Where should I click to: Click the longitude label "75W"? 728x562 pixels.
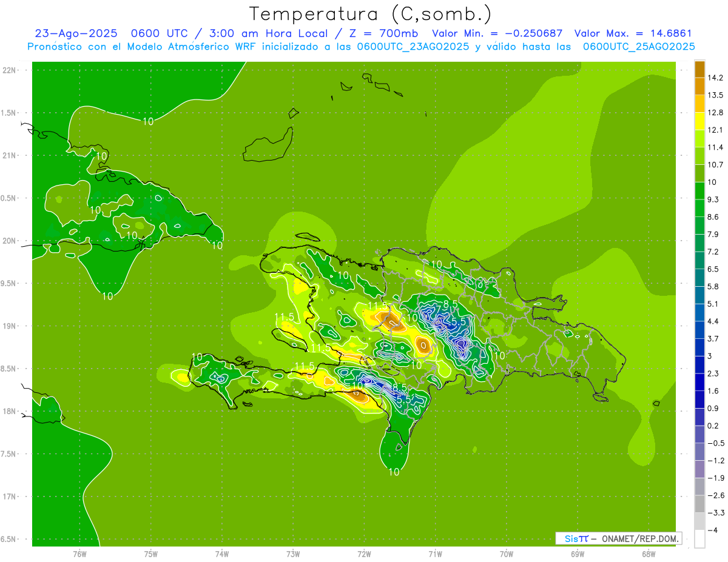point(151,554)
